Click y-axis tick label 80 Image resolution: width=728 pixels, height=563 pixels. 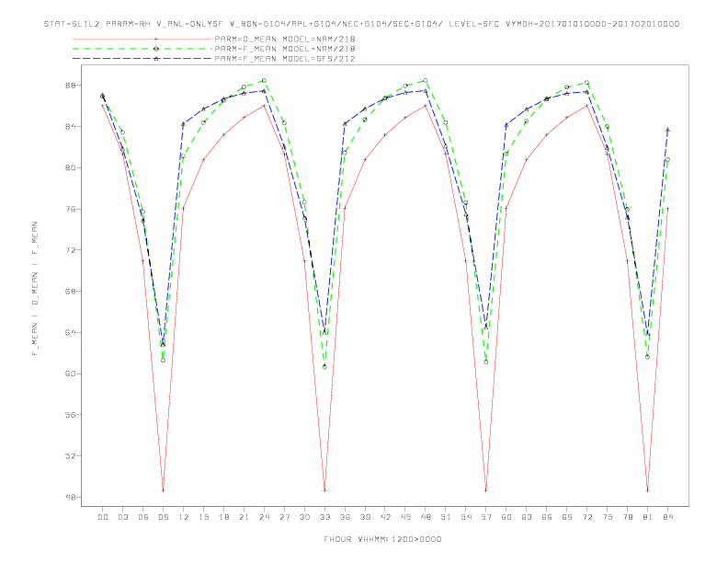coord(71,167)
